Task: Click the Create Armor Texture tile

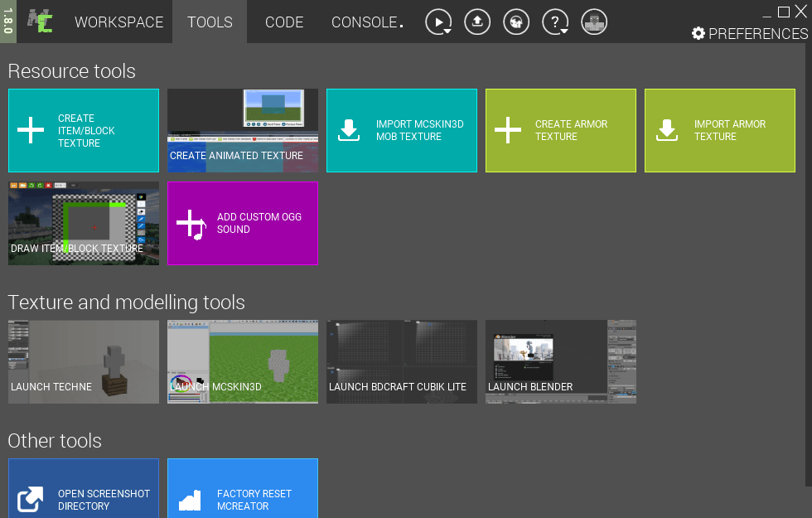Action: (x=560, y=131)
